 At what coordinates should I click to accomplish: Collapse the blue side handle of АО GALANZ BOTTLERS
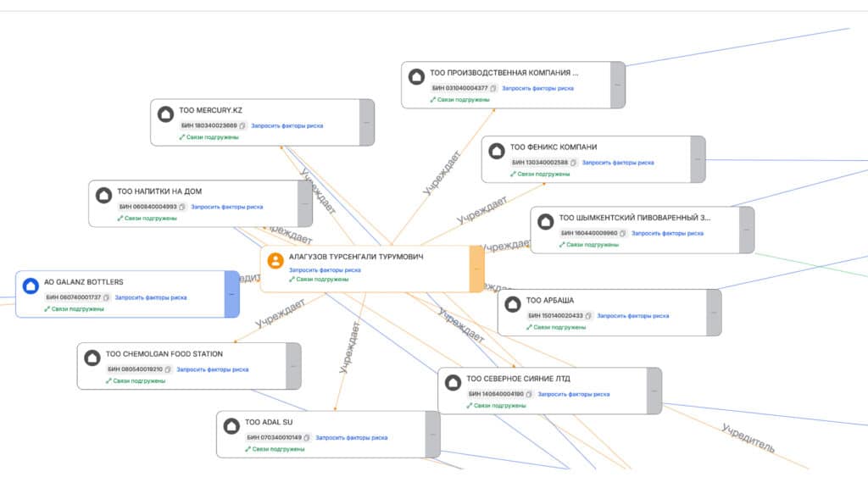[232, 294]
